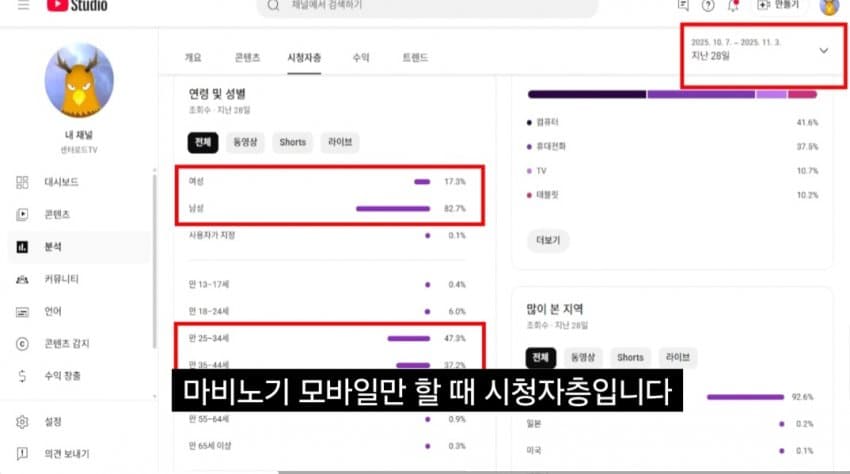This screenshot has width=850, height=474.
Task: Open the Dashboard (대시보드) sidebar icon
Action: point(22,182)
